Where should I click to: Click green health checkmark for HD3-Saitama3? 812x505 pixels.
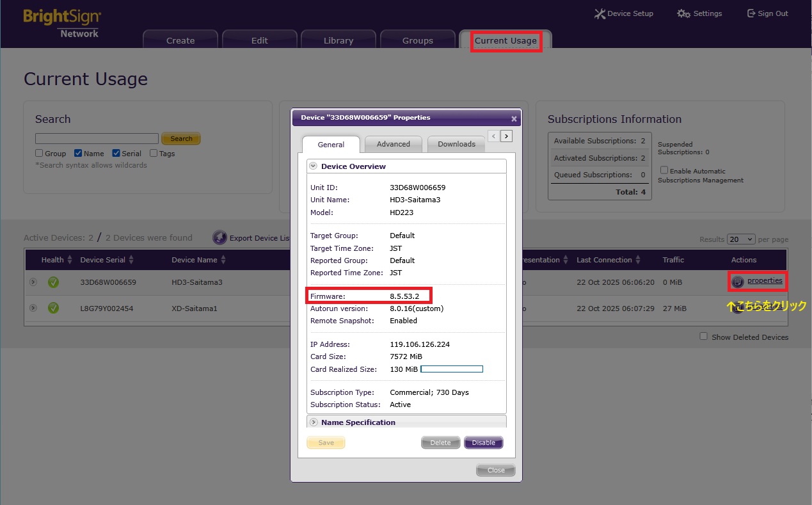(x=53, y=282)
